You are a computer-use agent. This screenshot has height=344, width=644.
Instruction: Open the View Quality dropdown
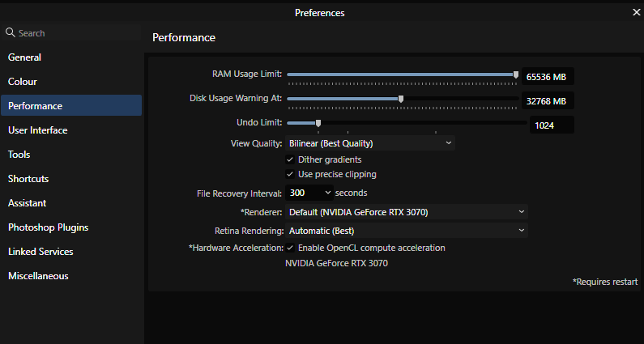[x=370, y=143]
